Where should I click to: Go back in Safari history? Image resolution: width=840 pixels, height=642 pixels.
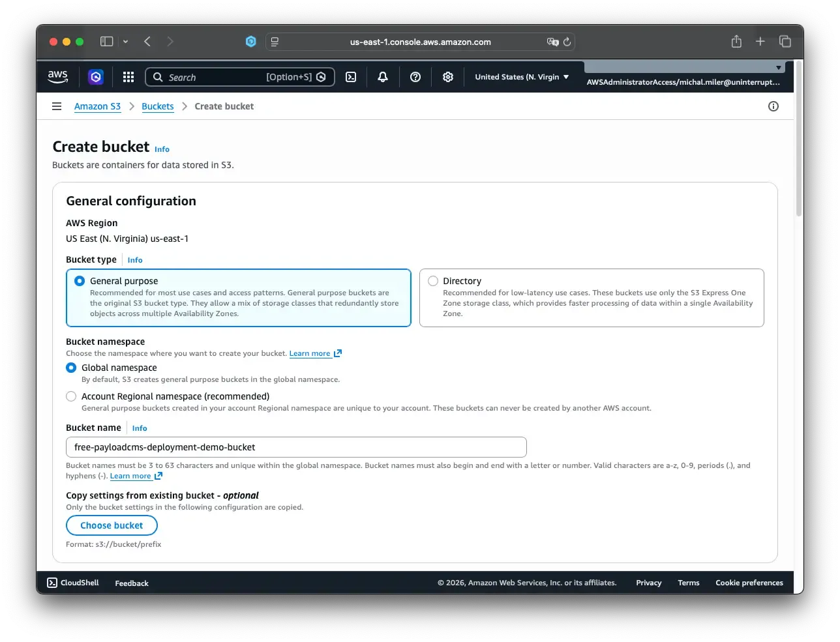147,42
